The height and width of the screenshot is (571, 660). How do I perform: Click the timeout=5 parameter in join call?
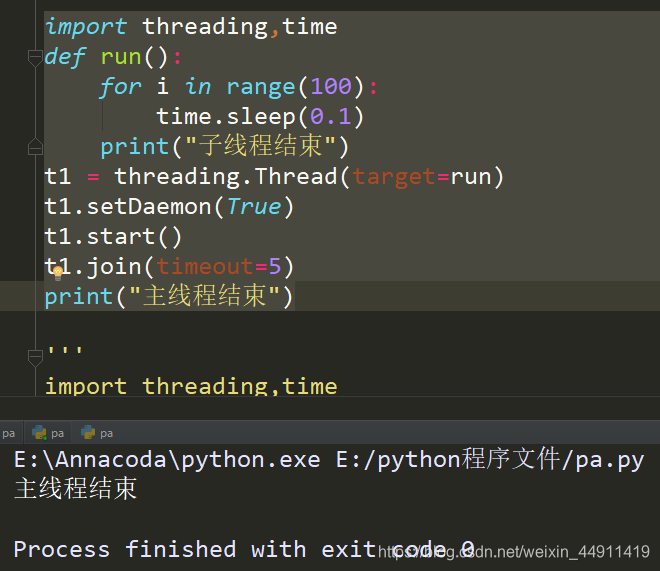click(219, 267)
